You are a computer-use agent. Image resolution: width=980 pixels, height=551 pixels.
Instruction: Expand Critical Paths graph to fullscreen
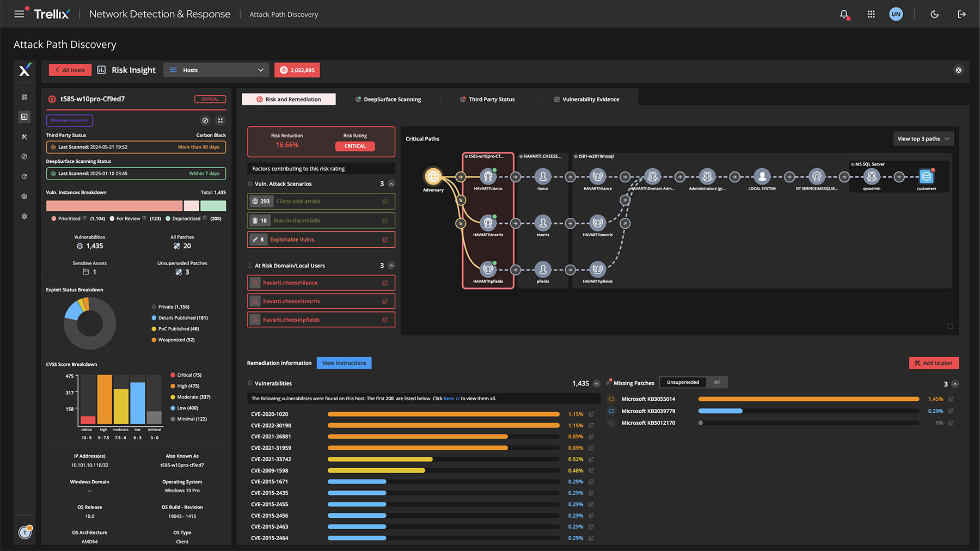pos(950,327)
